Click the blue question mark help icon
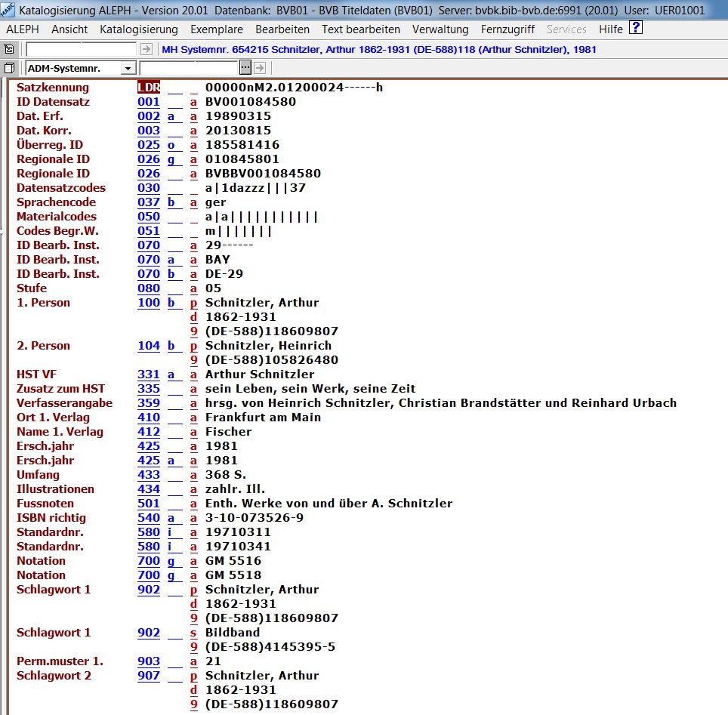 636,29
